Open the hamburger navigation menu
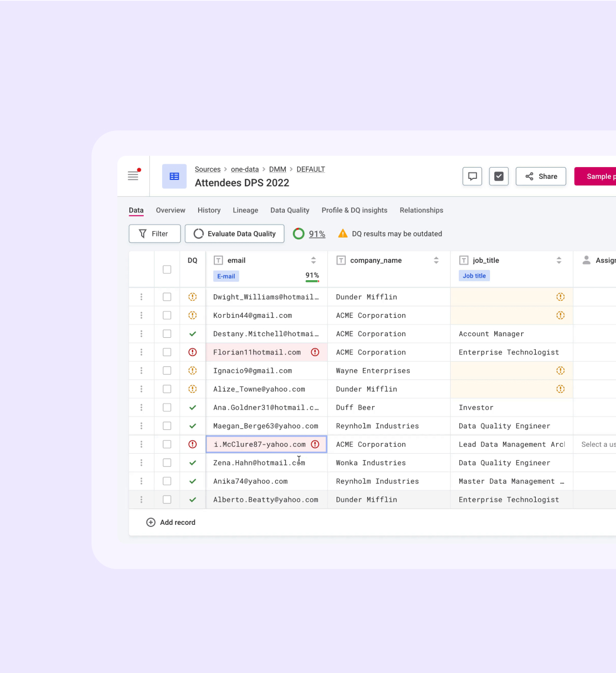616x673 pixels. coord(133,176)
